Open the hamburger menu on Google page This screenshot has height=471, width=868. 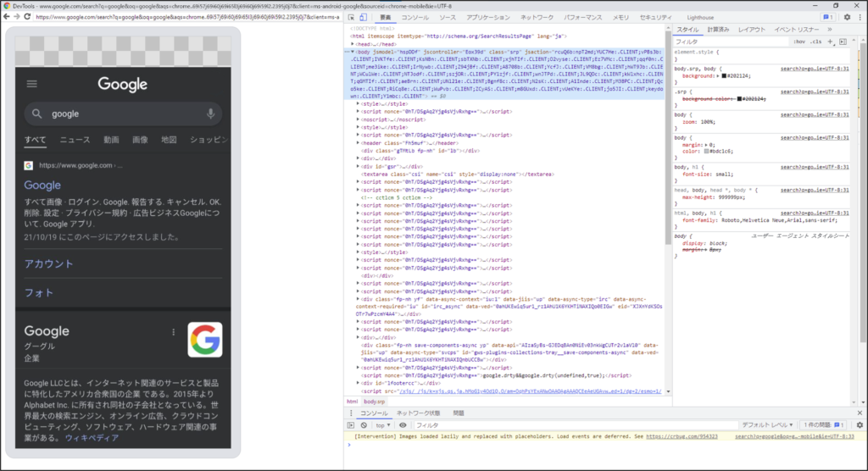coord(32,83)
